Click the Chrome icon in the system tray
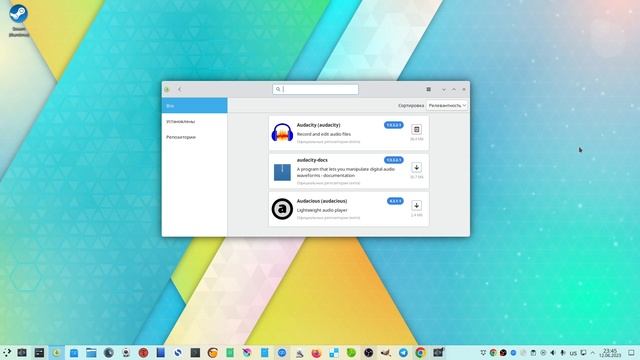Viewport: 640px width, 360px height. (x=493, y=353)
